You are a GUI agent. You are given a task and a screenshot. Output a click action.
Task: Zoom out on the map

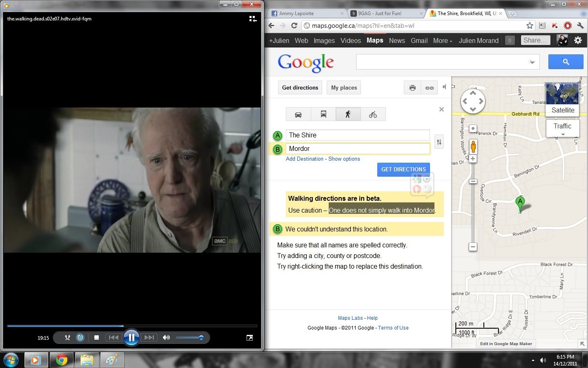473,247
